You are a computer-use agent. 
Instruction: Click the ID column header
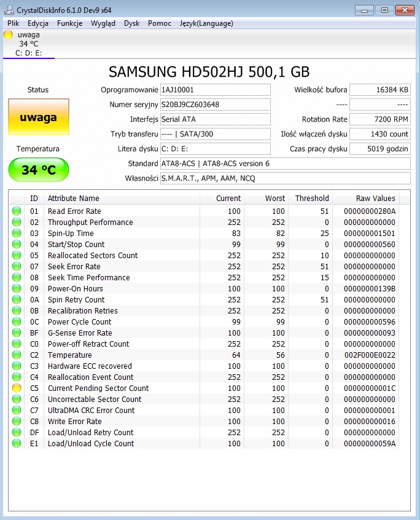pyautogui.click(x=34, y=199)
